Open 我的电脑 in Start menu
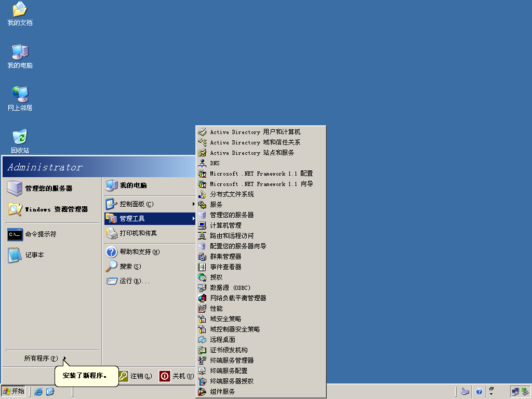 point(150,185)
